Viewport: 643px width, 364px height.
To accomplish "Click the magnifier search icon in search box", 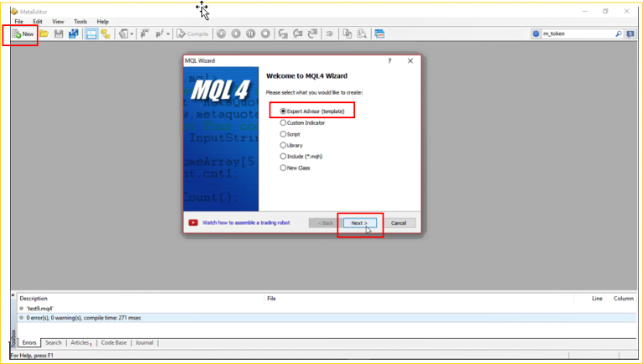I will 619,34.
